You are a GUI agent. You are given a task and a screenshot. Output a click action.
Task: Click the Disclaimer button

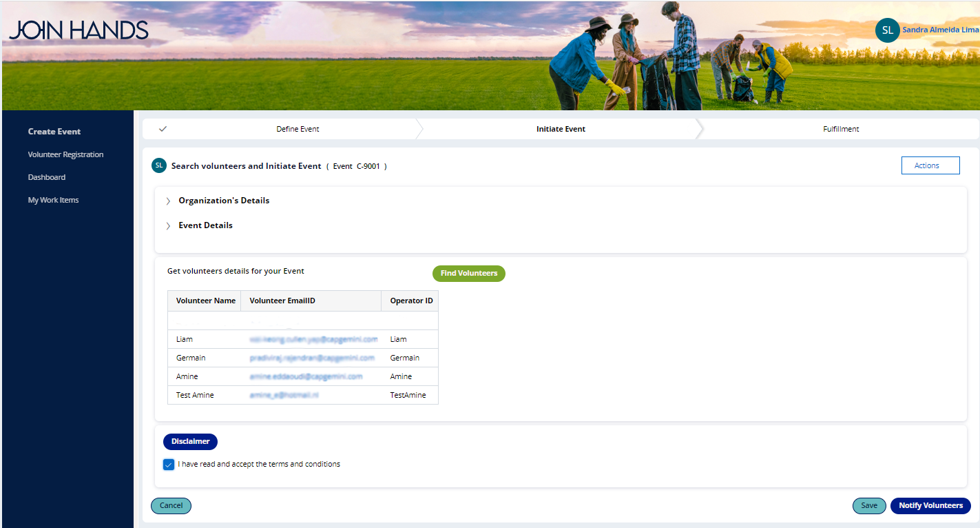[191, 442]
